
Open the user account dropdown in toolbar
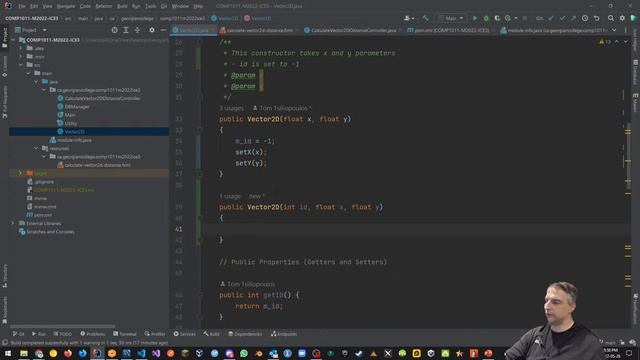pos(409,18)
